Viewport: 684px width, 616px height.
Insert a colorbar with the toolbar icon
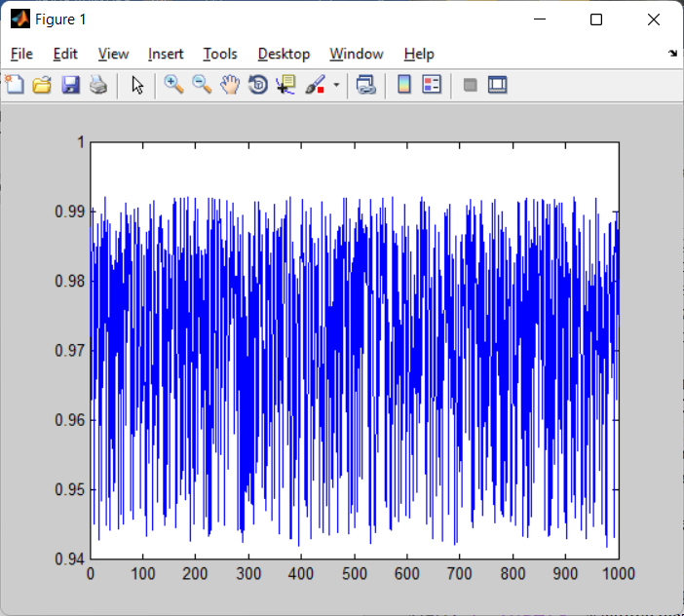click(404, 85)
